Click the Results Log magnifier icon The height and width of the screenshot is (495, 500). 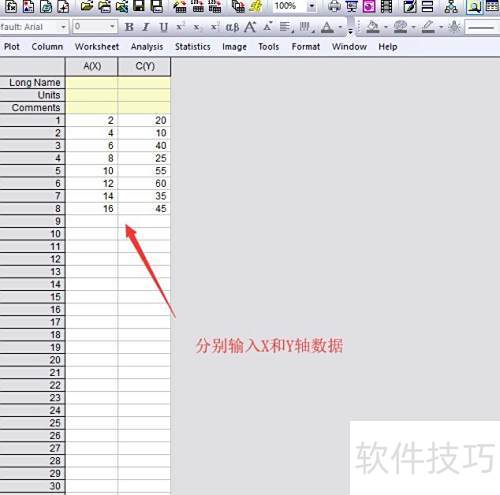click(x=474, y=6)
